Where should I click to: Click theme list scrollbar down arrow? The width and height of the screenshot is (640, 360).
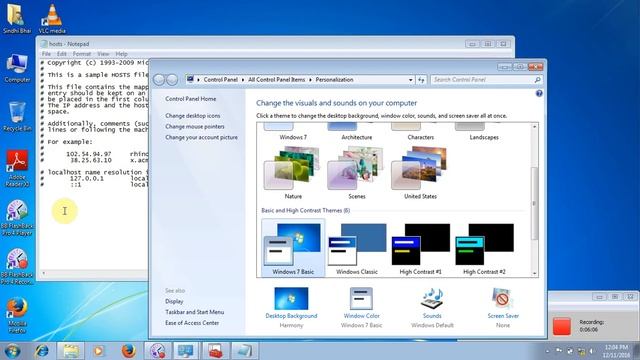click(x=534, y=273)
